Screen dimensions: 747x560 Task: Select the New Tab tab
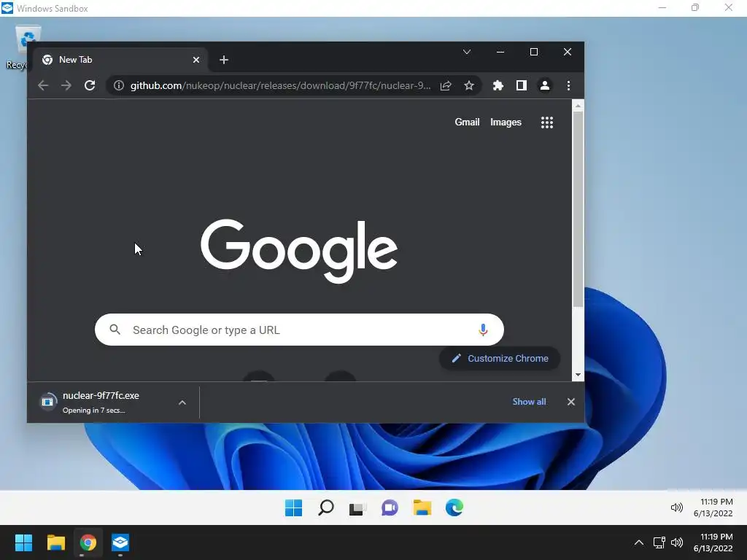point(120,60)
